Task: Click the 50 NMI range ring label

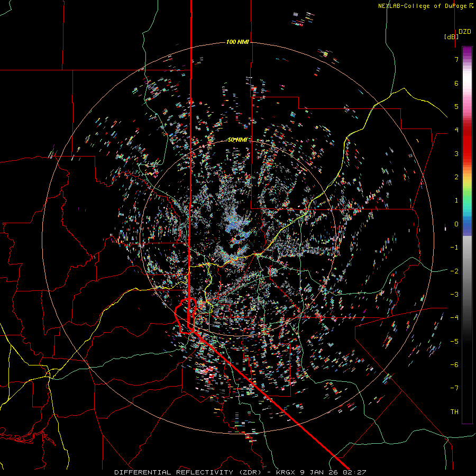Action: tap(237, 140)
